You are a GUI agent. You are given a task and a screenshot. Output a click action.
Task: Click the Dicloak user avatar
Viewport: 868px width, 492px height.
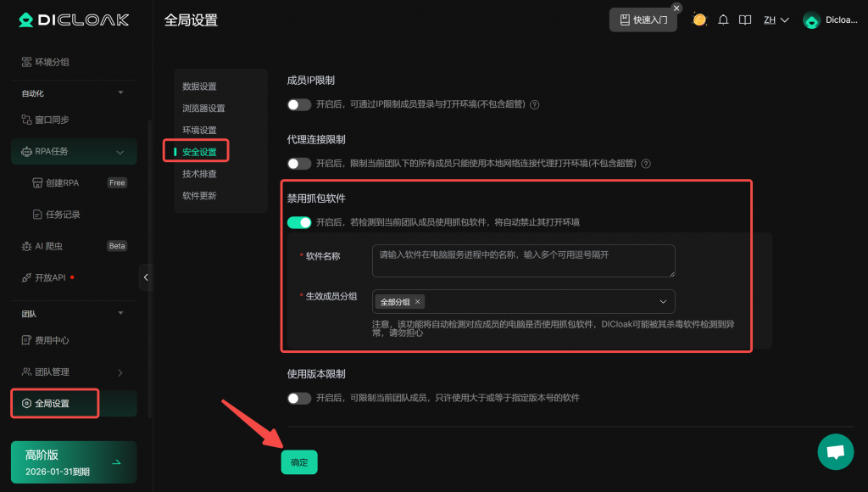point(811,20)
